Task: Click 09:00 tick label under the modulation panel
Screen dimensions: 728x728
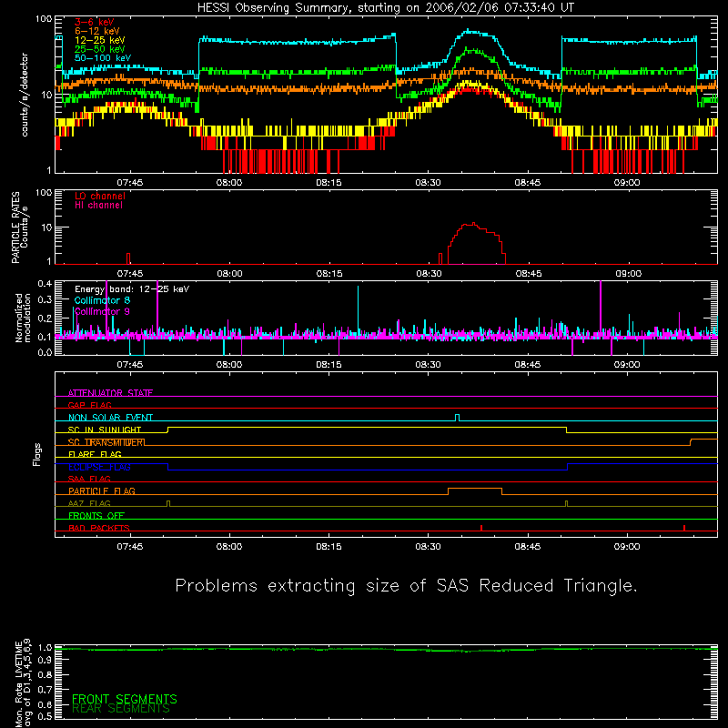Action: pyautogui.click(x=627, y=365)
